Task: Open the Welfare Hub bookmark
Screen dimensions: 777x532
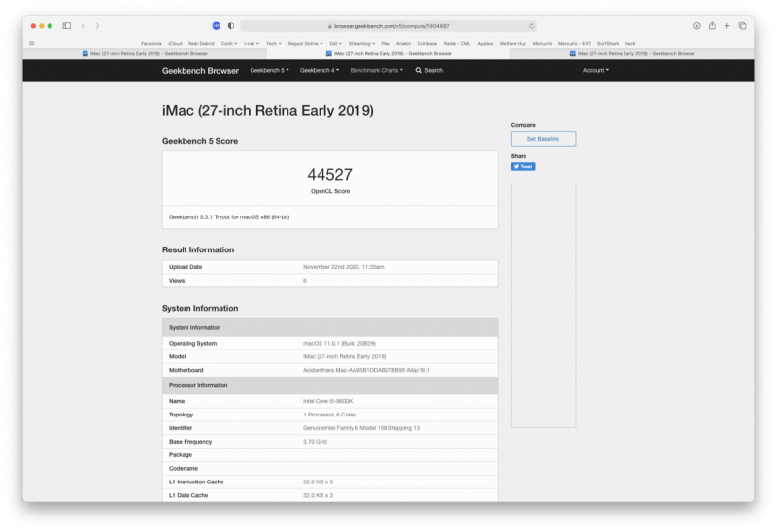Action: [513, 43]
